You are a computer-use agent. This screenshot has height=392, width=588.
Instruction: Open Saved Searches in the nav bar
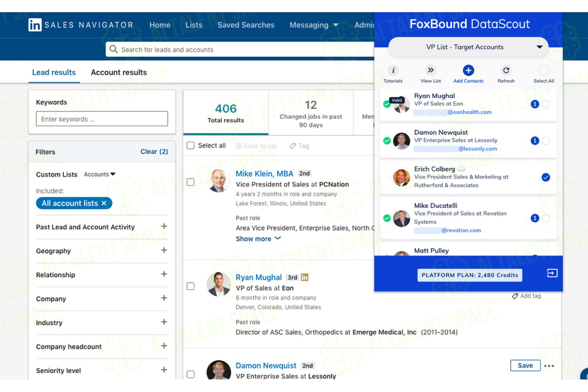[x=246, y=25]
